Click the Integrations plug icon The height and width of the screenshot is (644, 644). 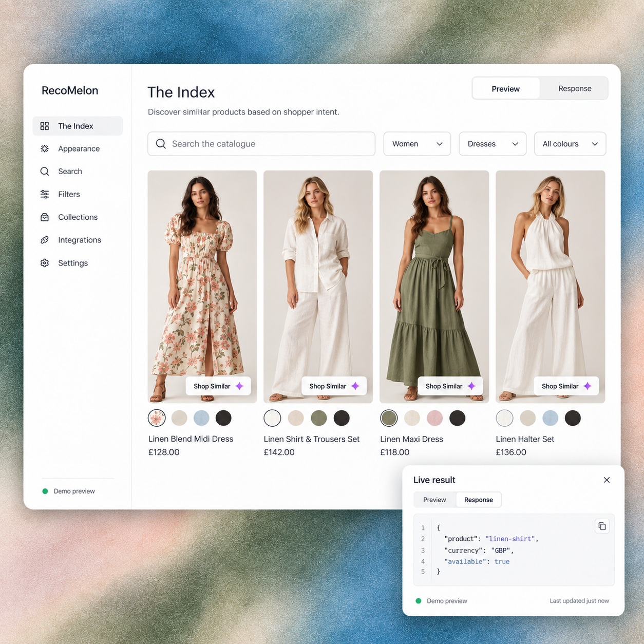pos(45,240)
